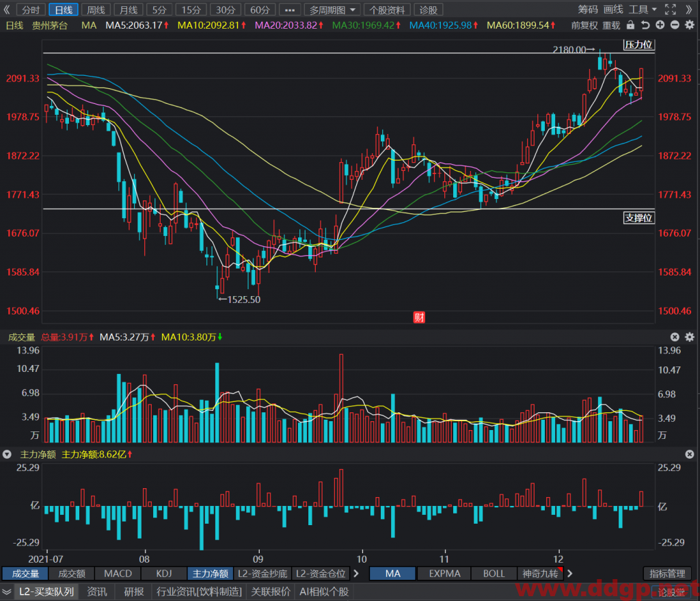Click the double left arrow icon at top
This screenshot has height=601, width=700.
point(7,10)
